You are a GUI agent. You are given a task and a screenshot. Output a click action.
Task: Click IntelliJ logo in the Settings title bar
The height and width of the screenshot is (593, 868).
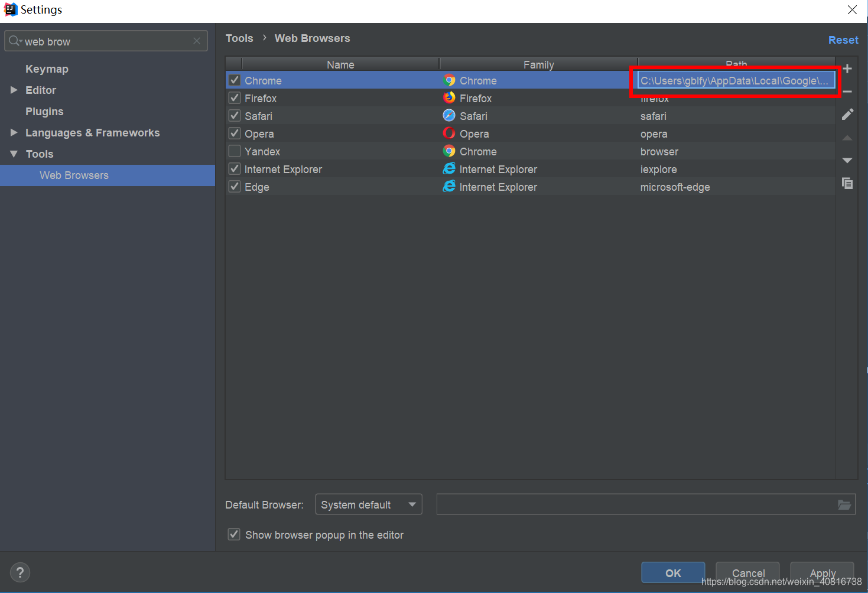[11, 9]
